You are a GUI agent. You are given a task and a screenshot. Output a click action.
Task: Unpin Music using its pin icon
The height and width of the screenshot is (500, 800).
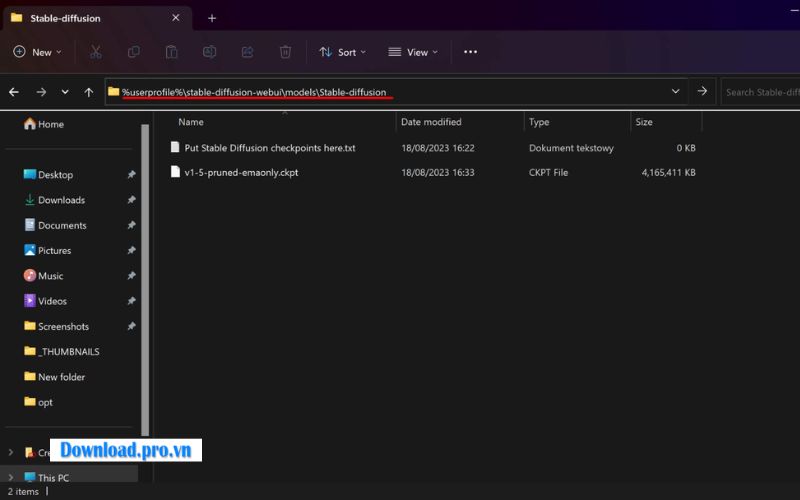point(131,276)
